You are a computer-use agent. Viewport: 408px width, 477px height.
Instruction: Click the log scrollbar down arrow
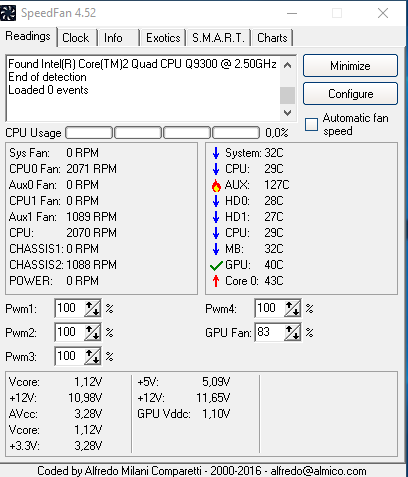point(287,113)
